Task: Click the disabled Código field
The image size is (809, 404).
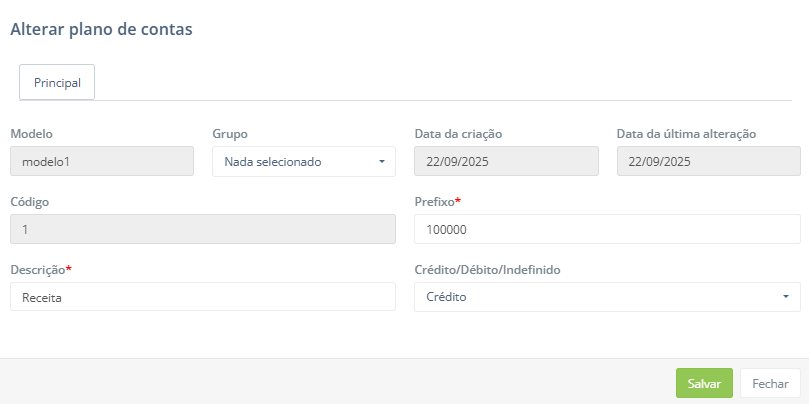Action: tap(203, 229)
